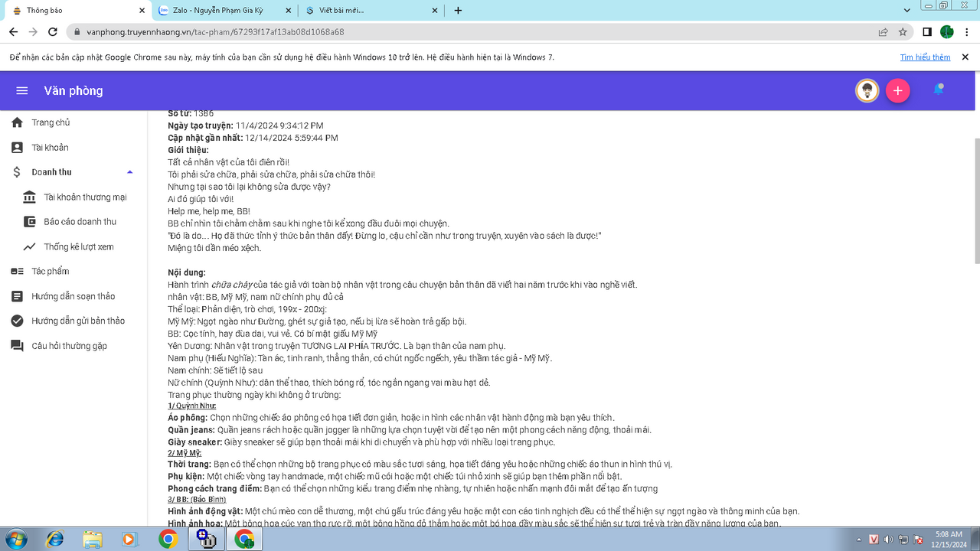Click the page vertical scrollbar
Screen dimensions: 980x551
[975, 199]
